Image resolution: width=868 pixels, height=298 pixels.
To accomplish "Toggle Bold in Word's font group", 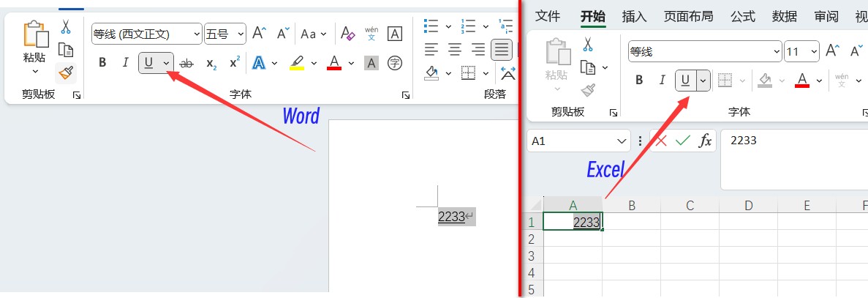I will coord(102,62).
